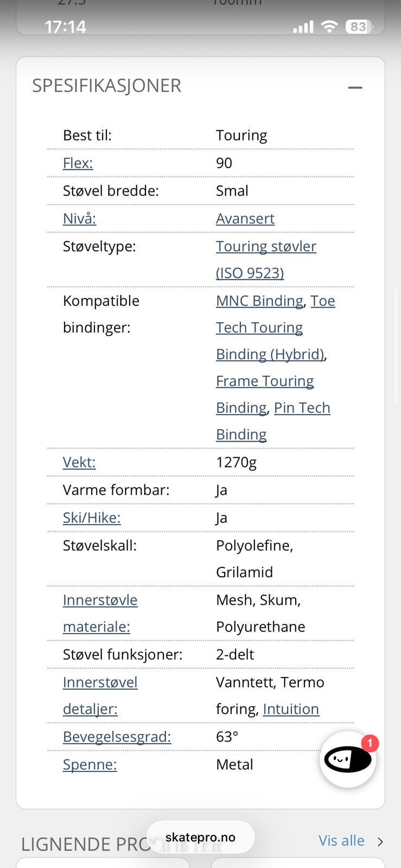Image resolution: width=401 pixels, height=868 pixels.
Task: Open the Innerstøvle materiale: link
Action: 100,613
